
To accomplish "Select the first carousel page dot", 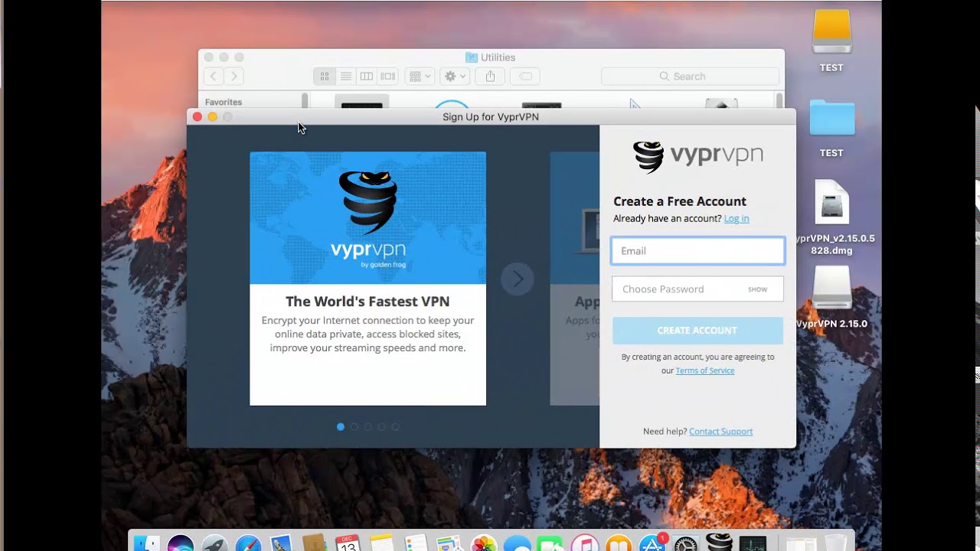I will (x=341, y=427).
